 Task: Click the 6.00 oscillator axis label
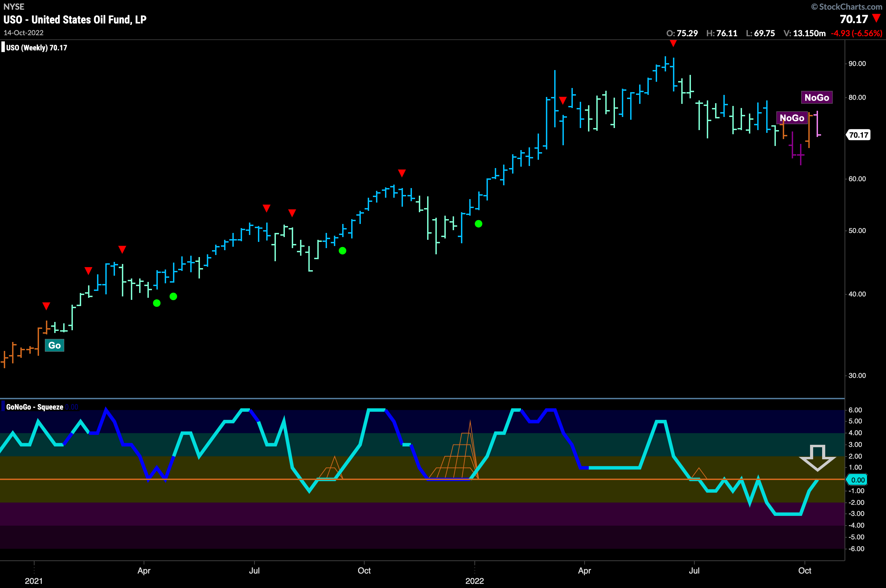tap(855, 410)
